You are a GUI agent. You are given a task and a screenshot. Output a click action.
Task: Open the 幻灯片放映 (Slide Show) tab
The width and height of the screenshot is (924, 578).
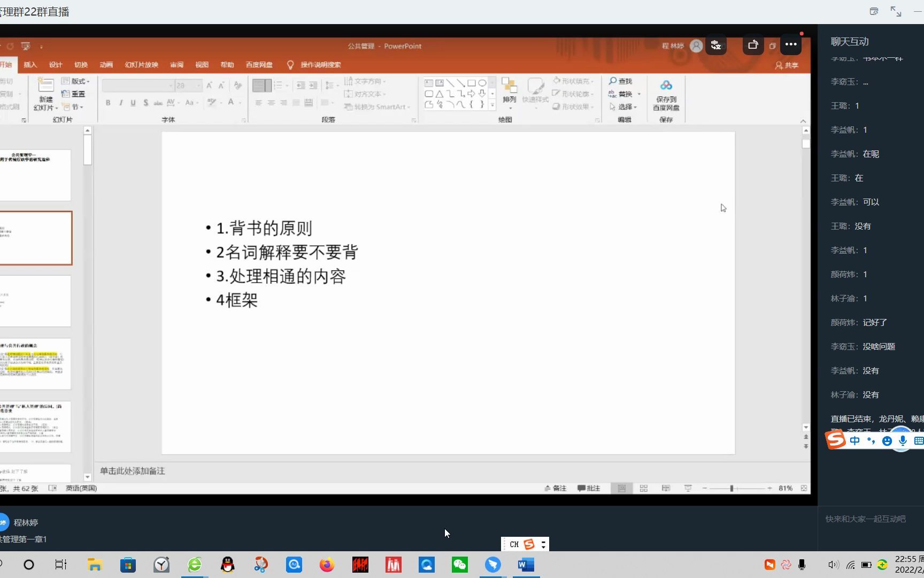(142, 65)
